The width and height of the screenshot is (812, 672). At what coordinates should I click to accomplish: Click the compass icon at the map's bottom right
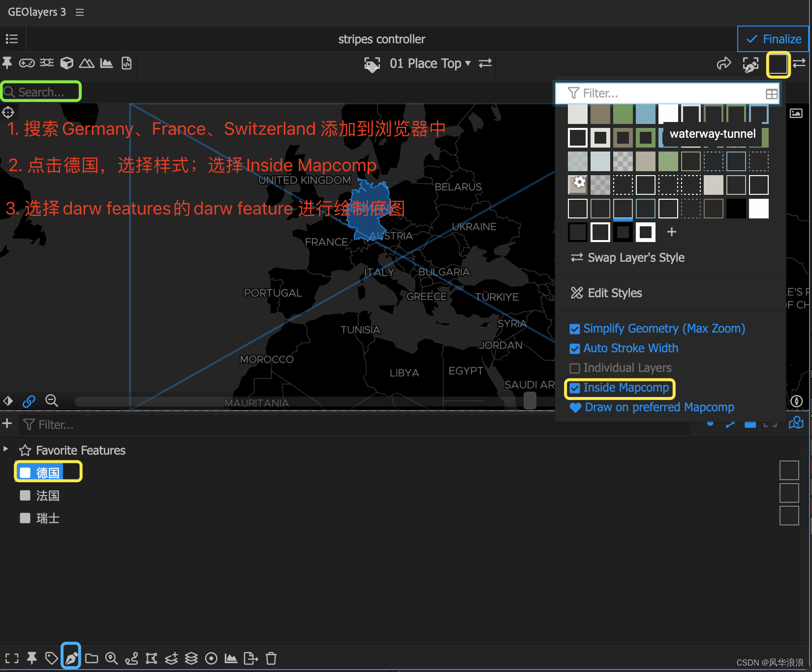(x=796, y=401)
